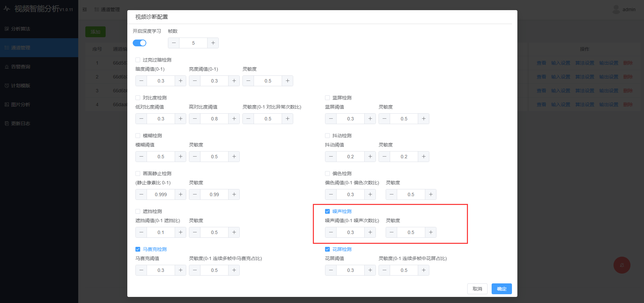Image resolution: width=644 pixels, height=303 pixels.
Task: Decrease 偏色检测 灵敏度 with minus button
Action: [391, 194]
